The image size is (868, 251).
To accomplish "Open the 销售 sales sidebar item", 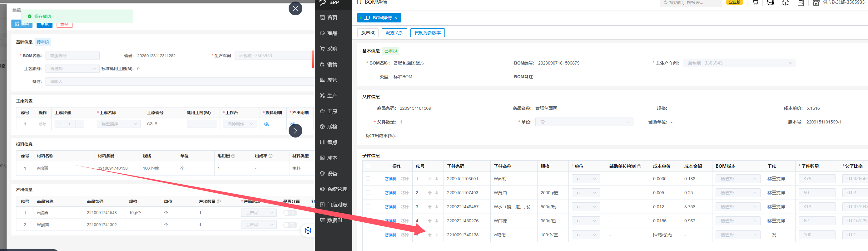I will point(329,64).
